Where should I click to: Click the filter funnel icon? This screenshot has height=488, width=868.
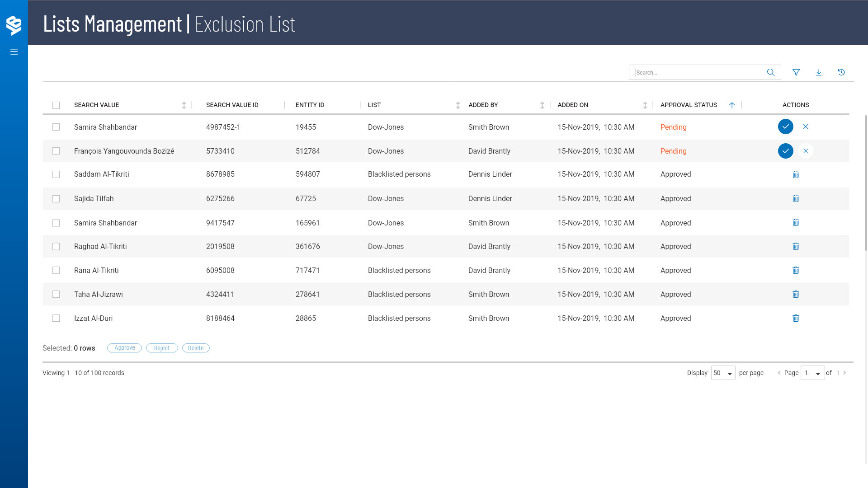tap(796, 72)
